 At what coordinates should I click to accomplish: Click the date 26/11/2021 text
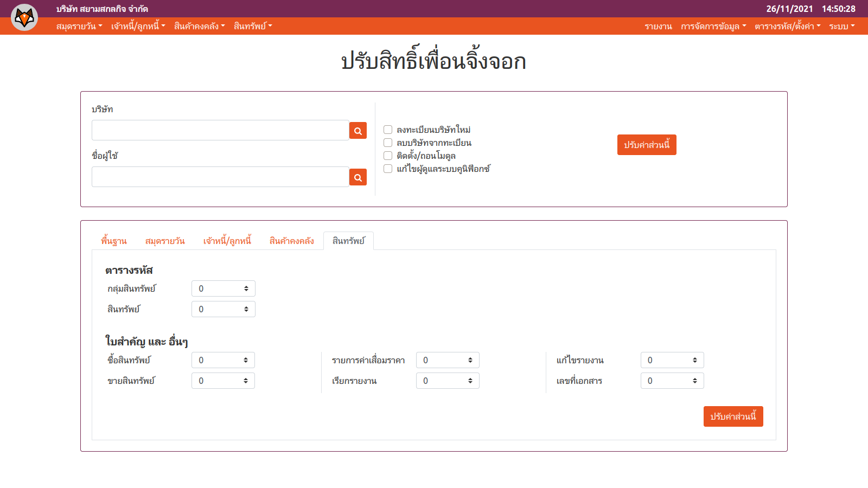pos(789,9)
